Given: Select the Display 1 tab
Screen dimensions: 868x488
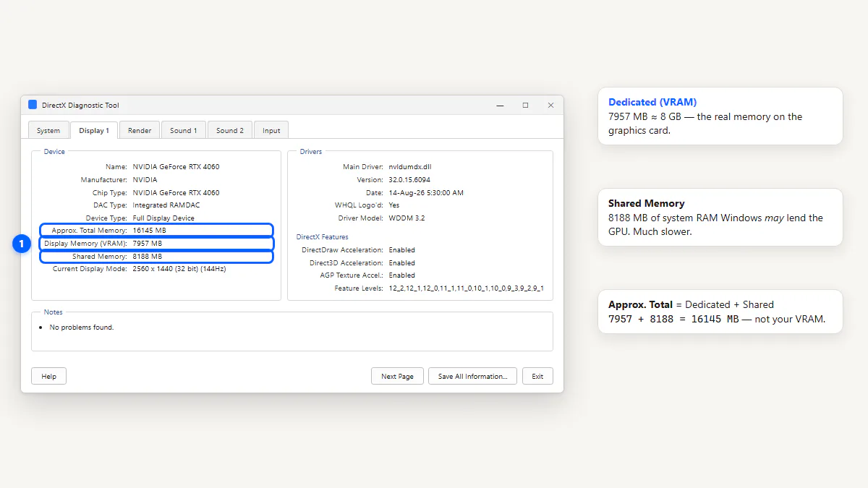Looking at the screenshot, I should pos(94,130).
